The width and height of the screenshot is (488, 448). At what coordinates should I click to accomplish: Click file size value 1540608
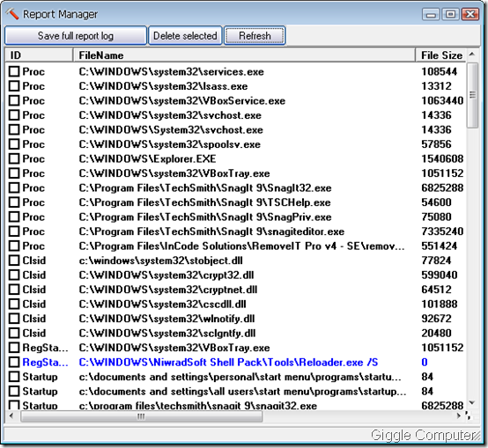(x=442, y=158)
